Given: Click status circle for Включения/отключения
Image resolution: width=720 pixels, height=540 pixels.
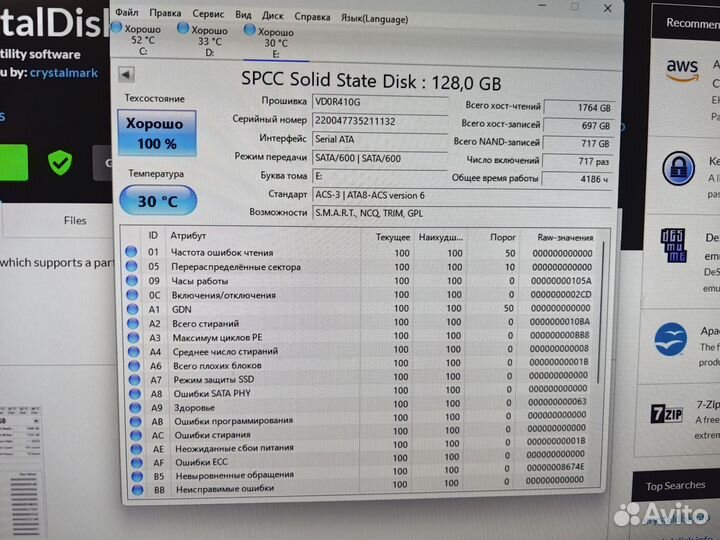Looking at the screenshot, I should (x=132, y=294).
